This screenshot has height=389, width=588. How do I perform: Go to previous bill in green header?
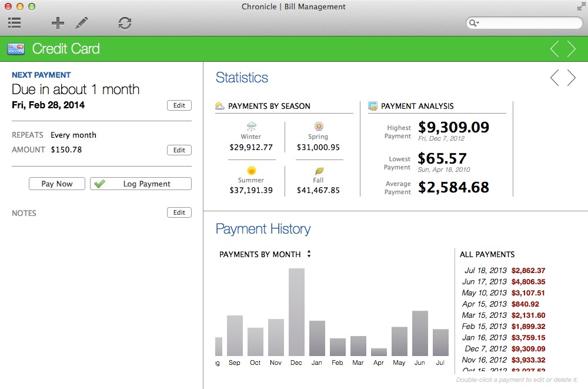pos(554,49)
